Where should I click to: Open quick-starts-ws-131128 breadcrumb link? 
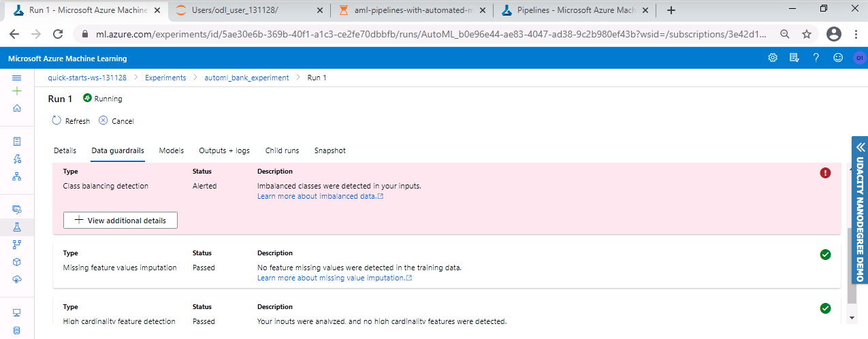87,78
